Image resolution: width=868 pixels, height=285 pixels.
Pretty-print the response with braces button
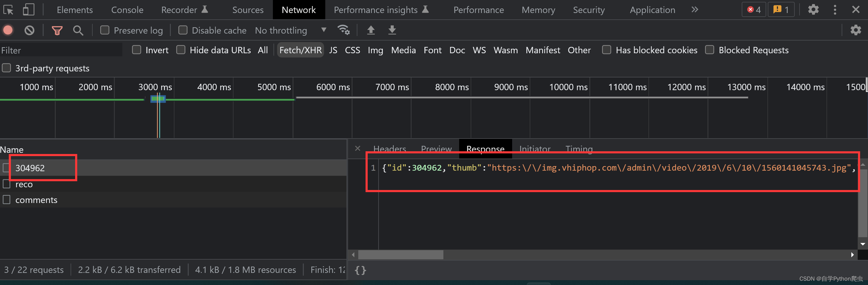pyautogui.click(x=360, y=270)
